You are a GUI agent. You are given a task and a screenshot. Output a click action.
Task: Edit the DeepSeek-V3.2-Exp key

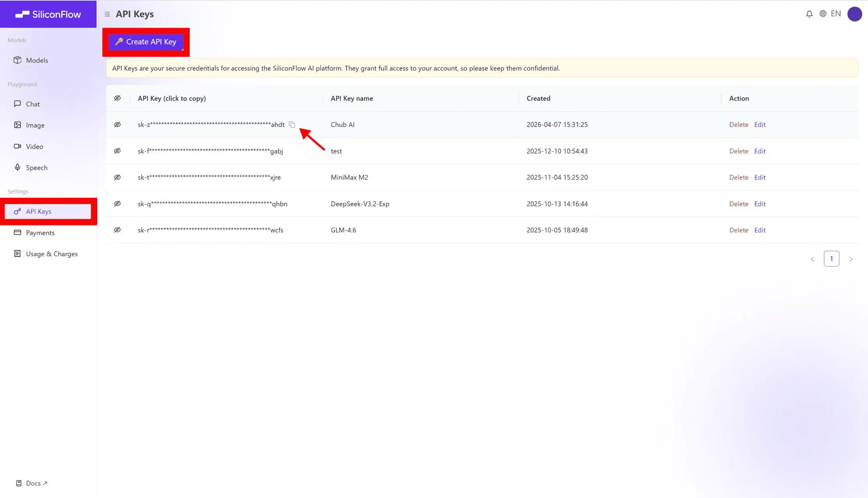760,204
